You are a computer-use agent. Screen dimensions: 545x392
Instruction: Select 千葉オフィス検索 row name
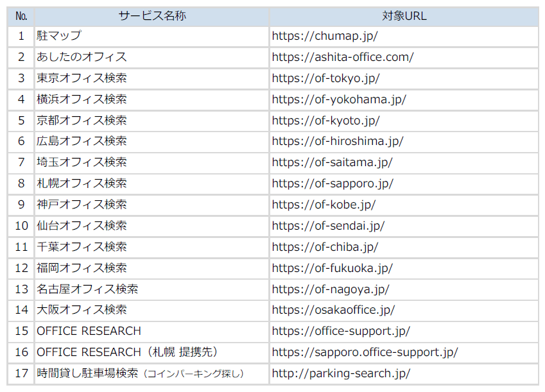click(x=82, y=247)
